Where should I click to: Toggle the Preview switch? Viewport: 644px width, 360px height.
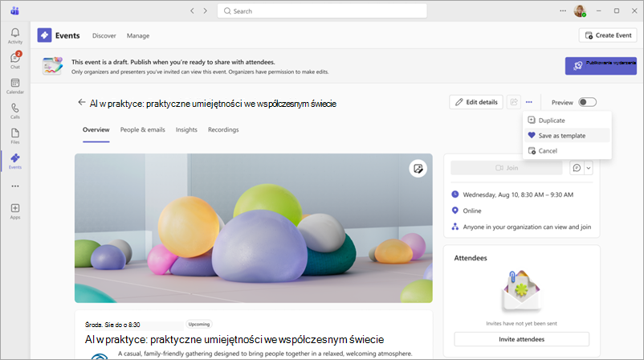click(x=587, y=102)
